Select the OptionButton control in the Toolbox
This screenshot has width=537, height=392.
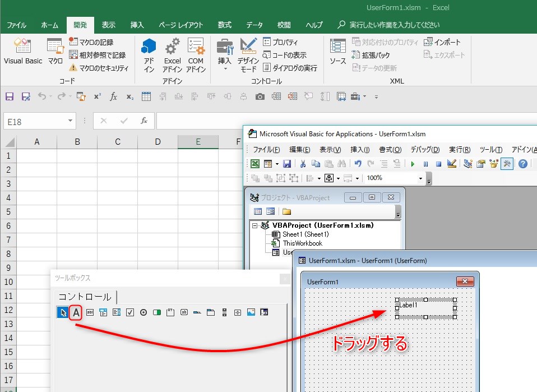coord(143,312)
